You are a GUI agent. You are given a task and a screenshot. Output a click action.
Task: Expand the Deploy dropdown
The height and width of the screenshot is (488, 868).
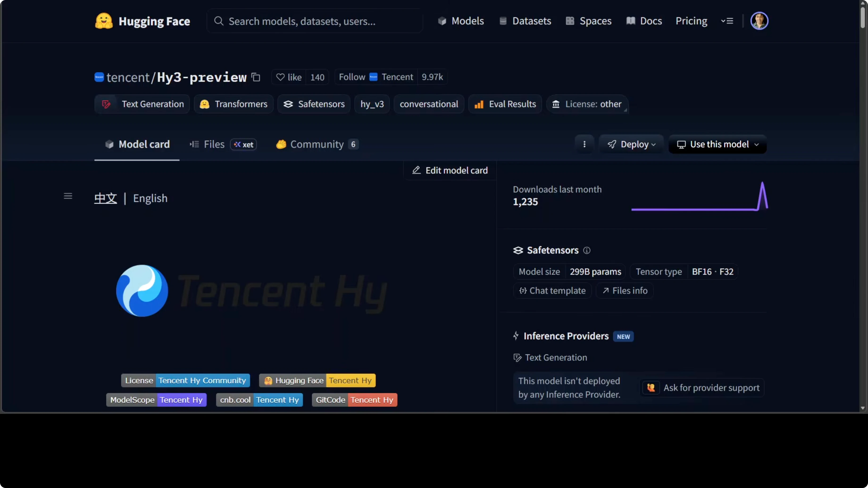click(x=631, y=144)
